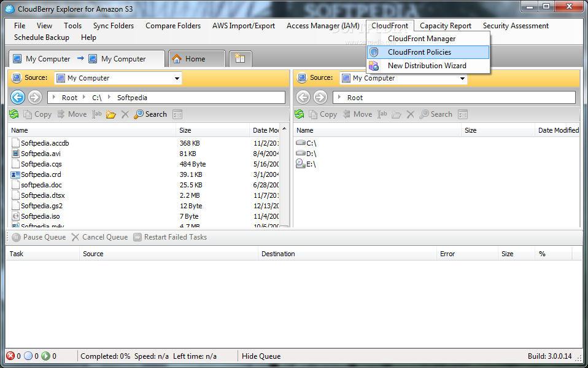Click the right pane Copy button
Viewport: 588px width, 368px height.
click(x=322, y=114)
